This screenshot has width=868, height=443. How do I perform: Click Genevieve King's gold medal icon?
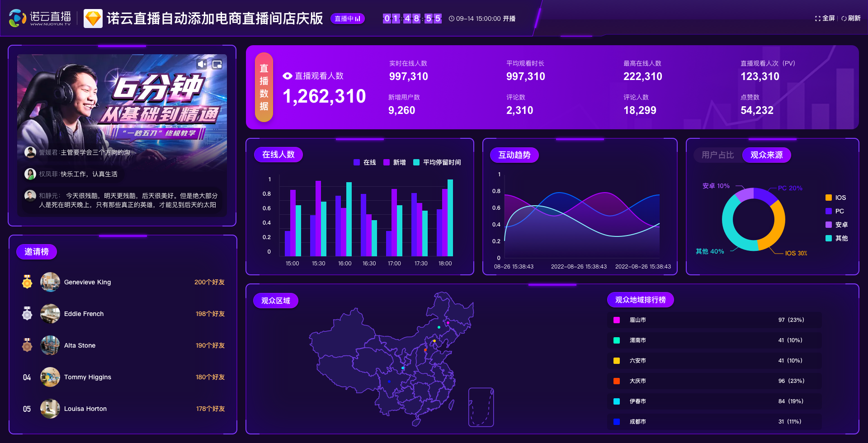click(x=27, y=282)
